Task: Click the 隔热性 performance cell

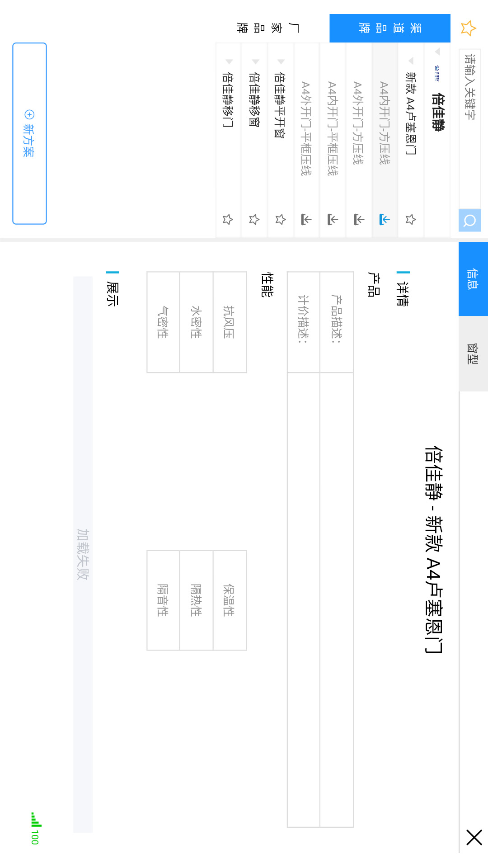Action: 197,600
